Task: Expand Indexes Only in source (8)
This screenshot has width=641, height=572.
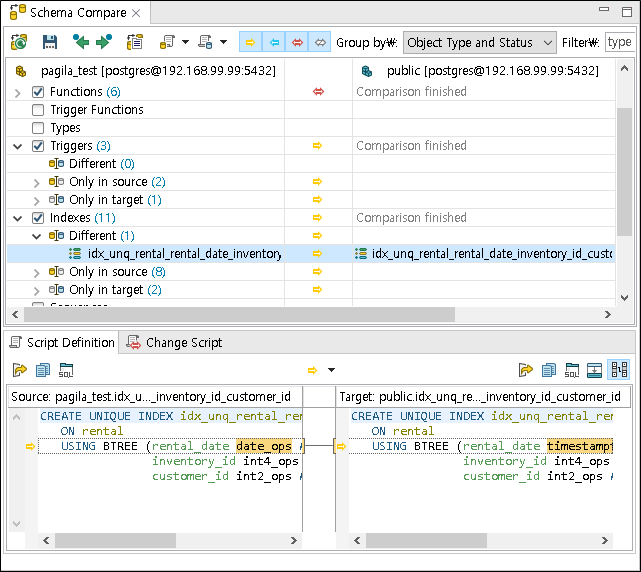Action: (x=36, y=272)
